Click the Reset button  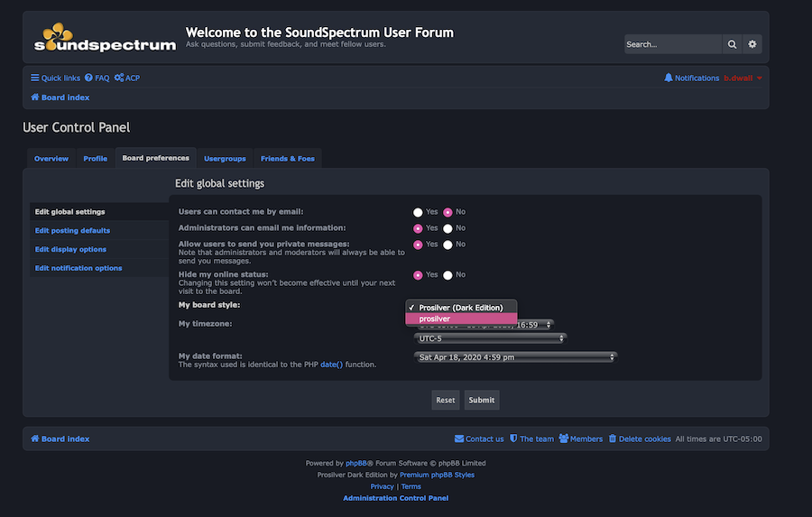tap(446, 400)
